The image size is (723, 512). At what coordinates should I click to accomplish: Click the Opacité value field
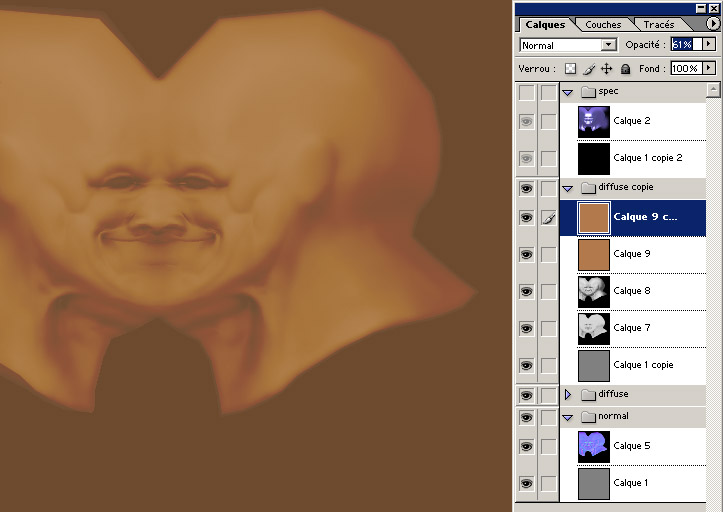click(x=687, y=44)
